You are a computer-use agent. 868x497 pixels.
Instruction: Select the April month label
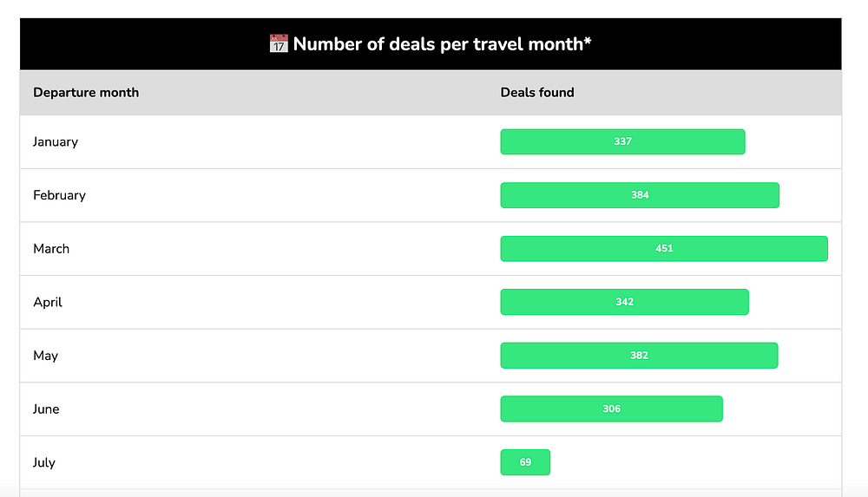48,302
